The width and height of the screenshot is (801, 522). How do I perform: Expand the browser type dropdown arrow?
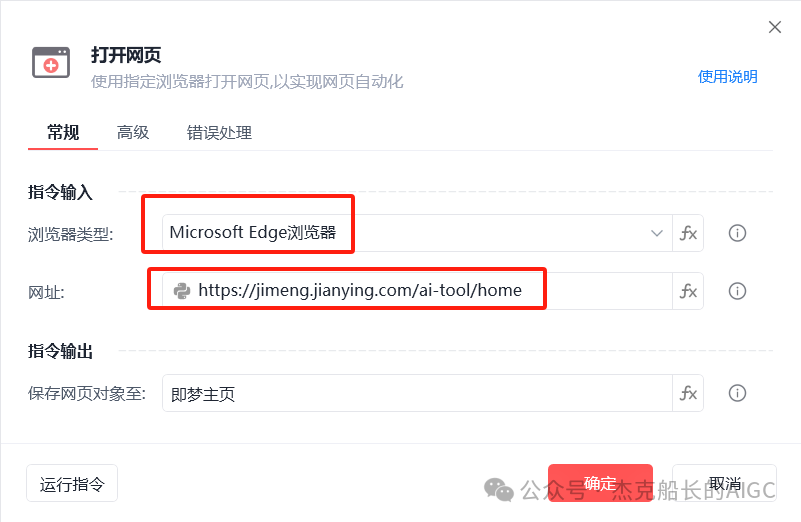(x=657, y=233)
